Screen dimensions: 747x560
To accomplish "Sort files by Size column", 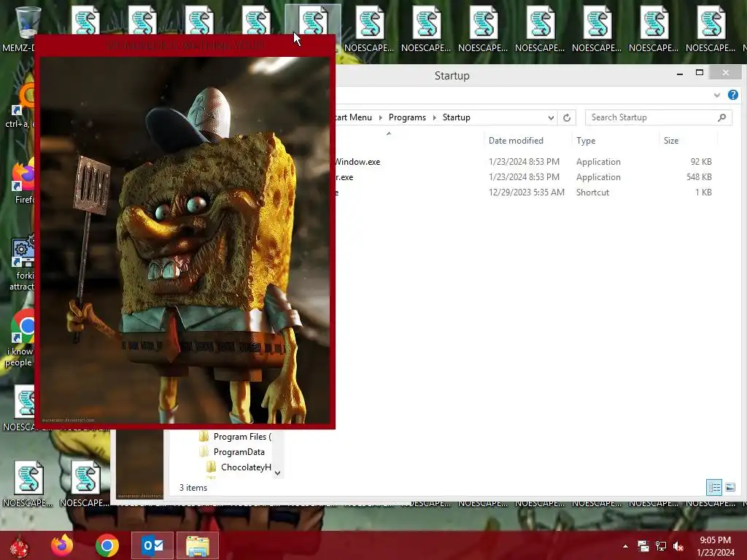I will (671, 141).
